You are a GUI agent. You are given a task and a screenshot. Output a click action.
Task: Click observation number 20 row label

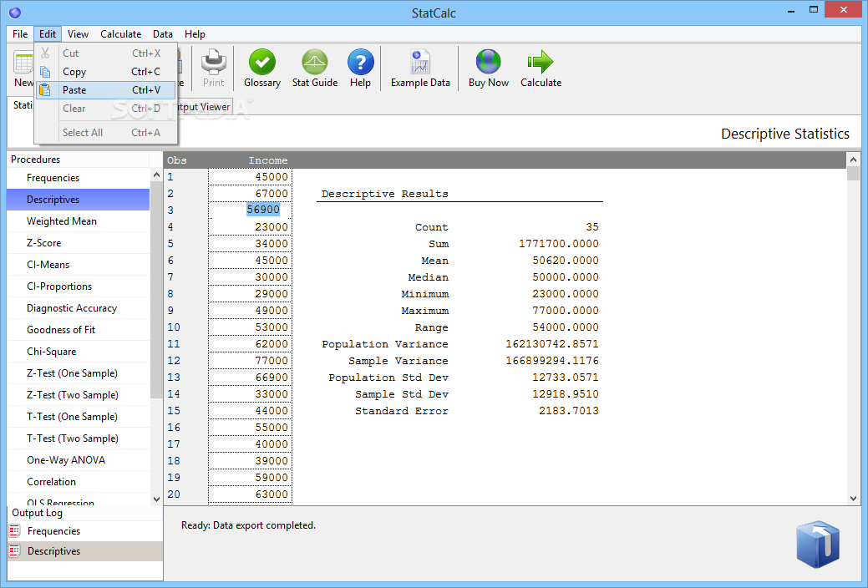174,494
